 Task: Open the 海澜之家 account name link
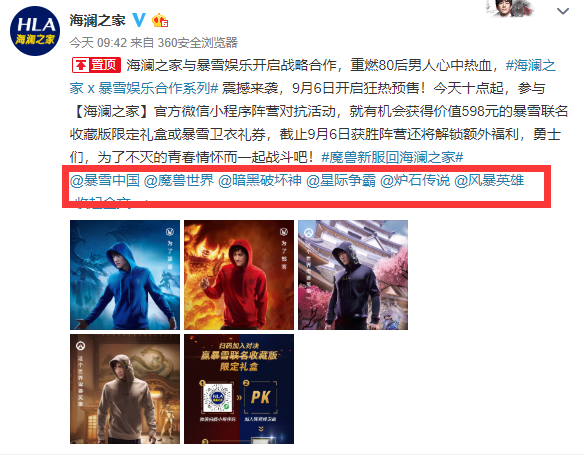coord(98,20)
